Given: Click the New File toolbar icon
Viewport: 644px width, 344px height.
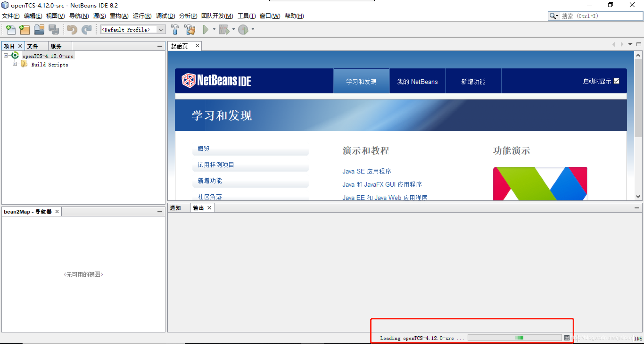Looking at the screenshot, I should (11, 30).
